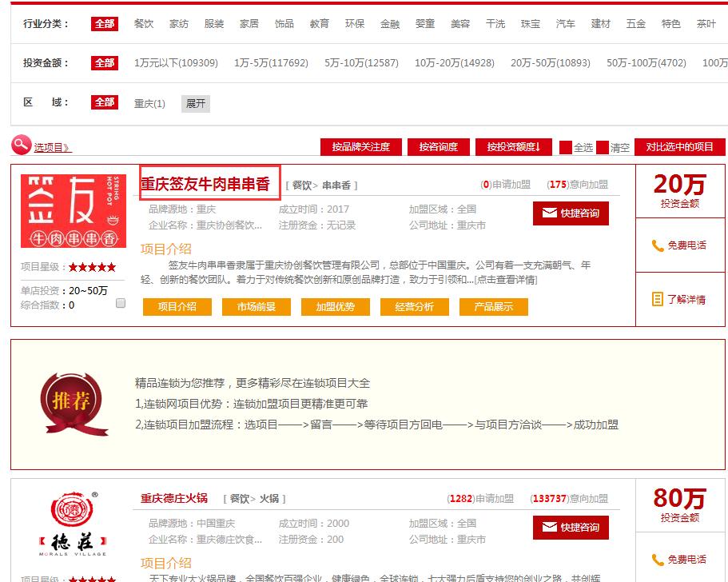Click the envelope icon on 德庄火锅 row

(x=551, y=527)
